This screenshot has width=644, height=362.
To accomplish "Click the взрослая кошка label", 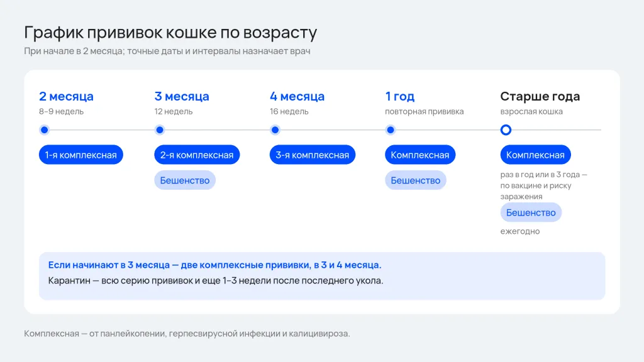I will (x=531, y=111).
